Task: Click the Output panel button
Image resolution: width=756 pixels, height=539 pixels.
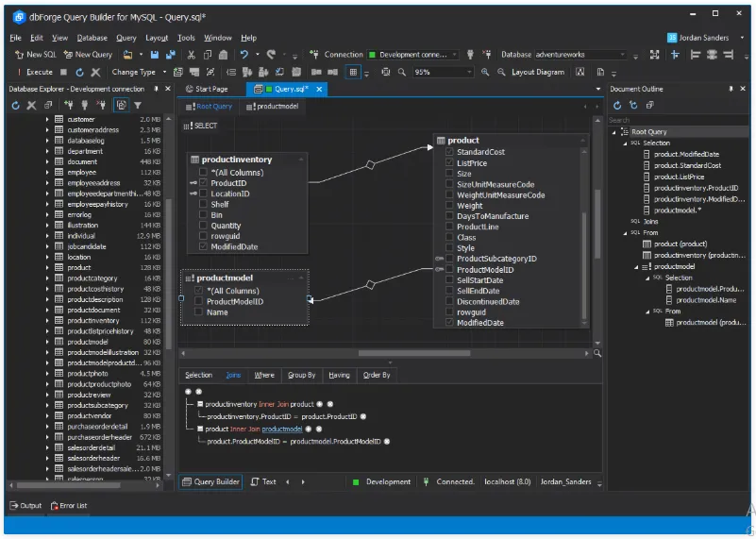Action: (x=26, y=506)
